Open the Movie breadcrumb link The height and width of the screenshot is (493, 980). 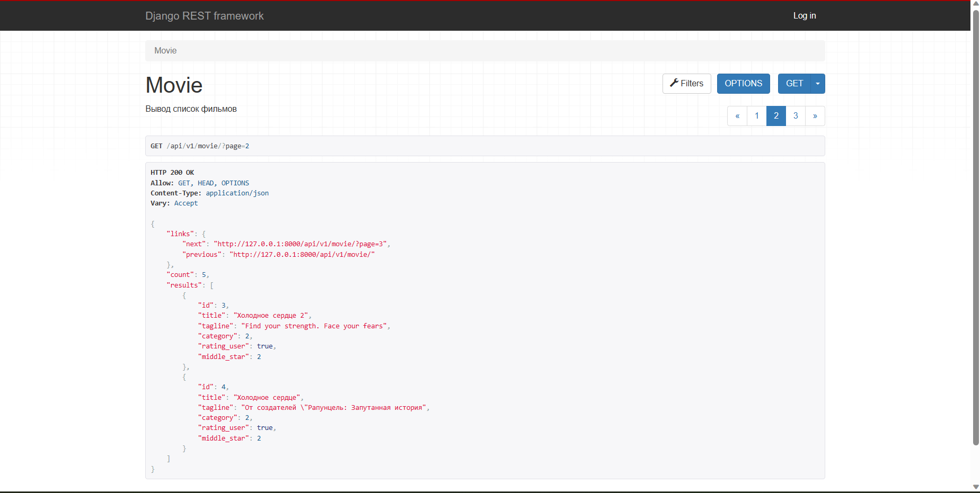tap(165, 50)
